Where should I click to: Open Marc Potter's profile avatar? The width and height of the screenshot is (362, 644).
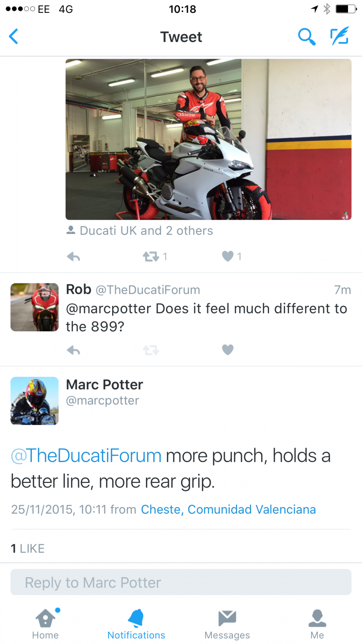35,401
